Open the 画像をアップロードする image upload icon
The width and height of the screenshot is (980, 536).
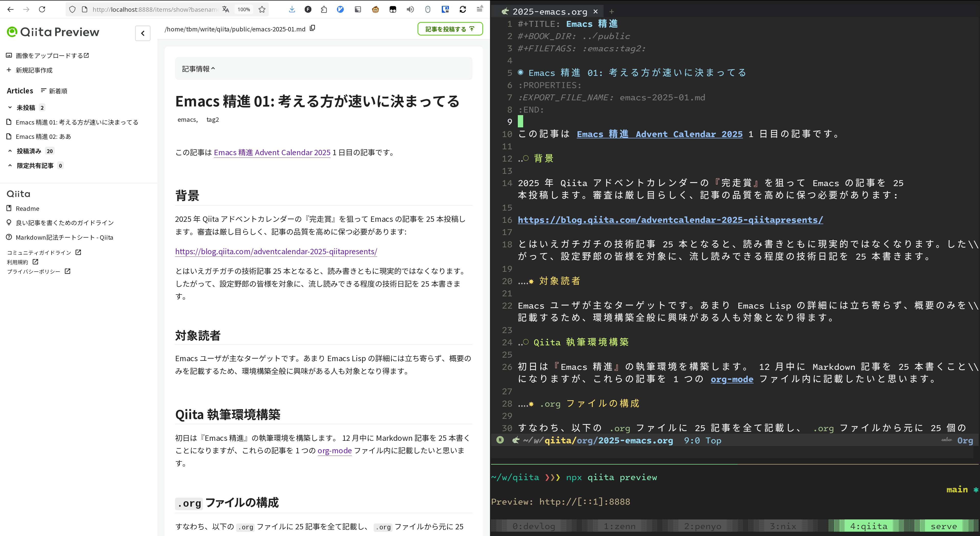coord(9,55)
